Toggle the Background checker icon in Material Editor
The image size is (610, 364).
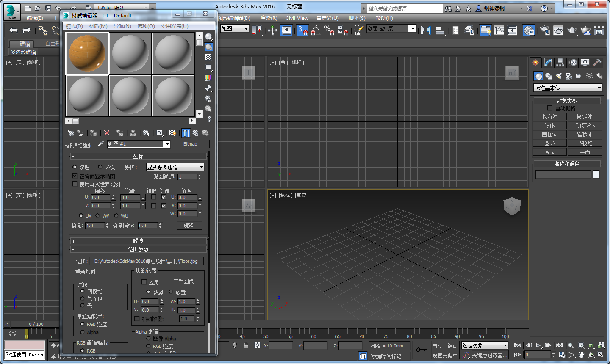(208, 57)
